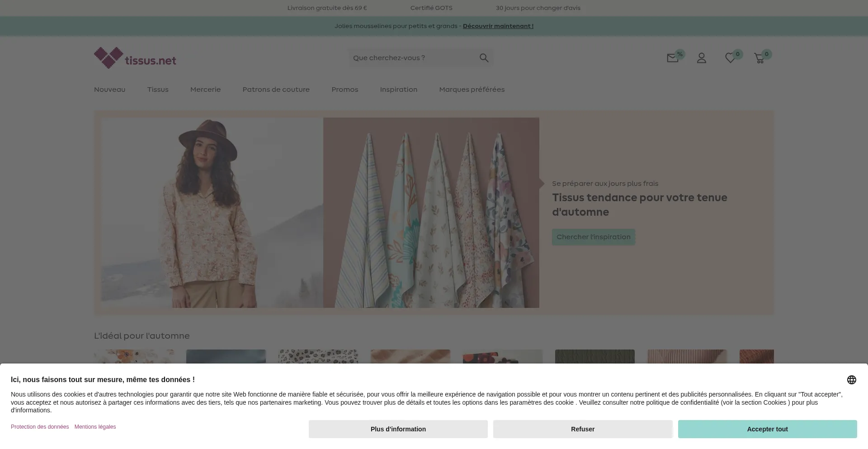868x449 pixels.
Task: Open the Inspiration menu
Action: pos(399,90)
